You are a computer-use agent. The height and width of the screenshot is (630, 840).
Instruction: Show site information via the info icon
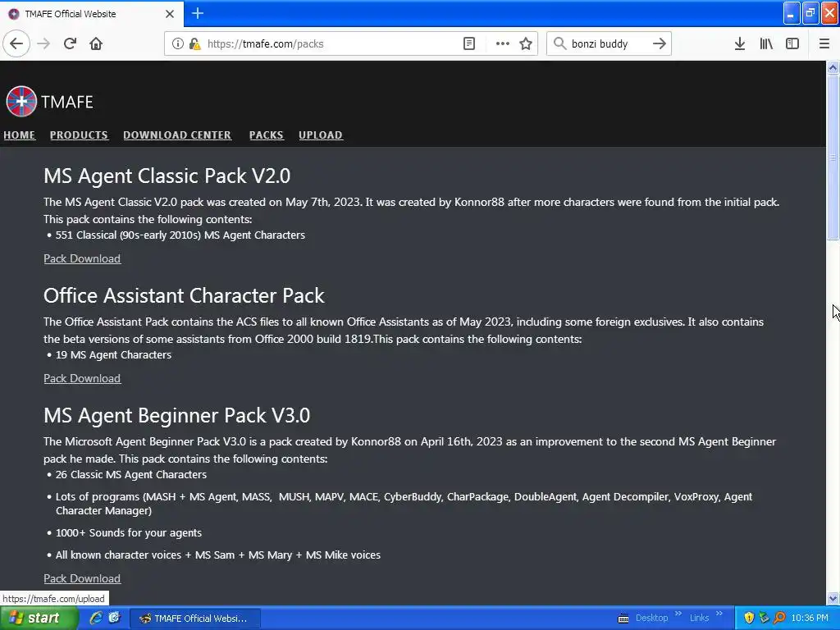pyautogui.click(x=177, y=43)
